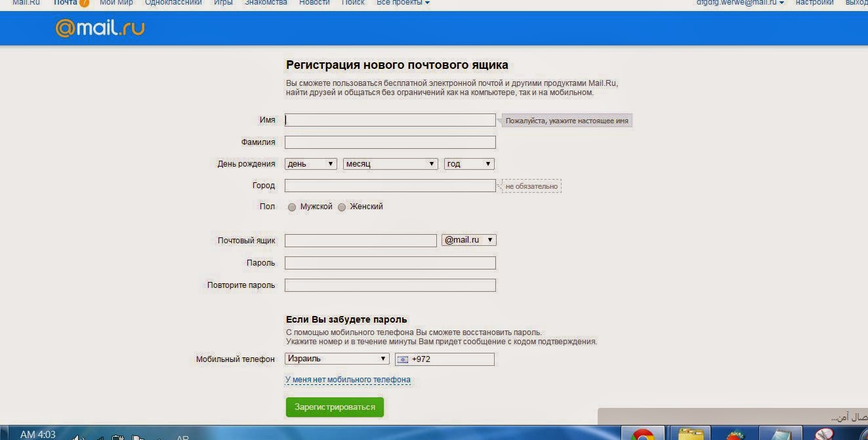The height and width of the screenshot is (440, 868).
Task: Go to Мой Мир in the top navigation
Action: point(116,3)
